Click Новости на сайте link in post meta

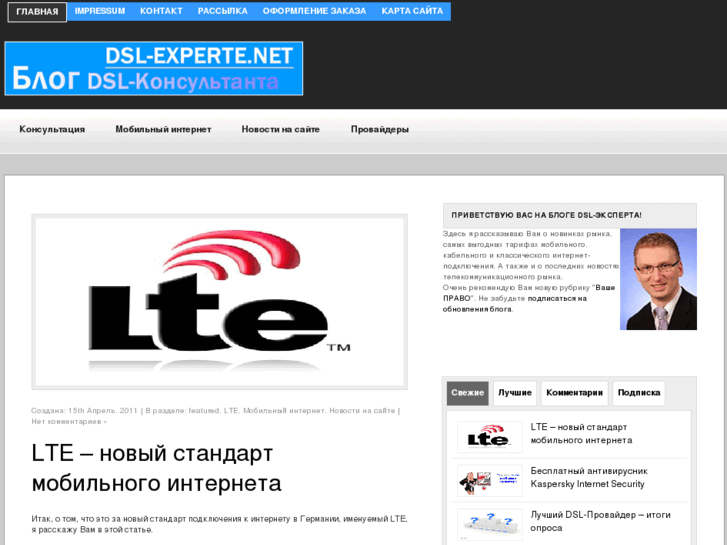(362, 410)
